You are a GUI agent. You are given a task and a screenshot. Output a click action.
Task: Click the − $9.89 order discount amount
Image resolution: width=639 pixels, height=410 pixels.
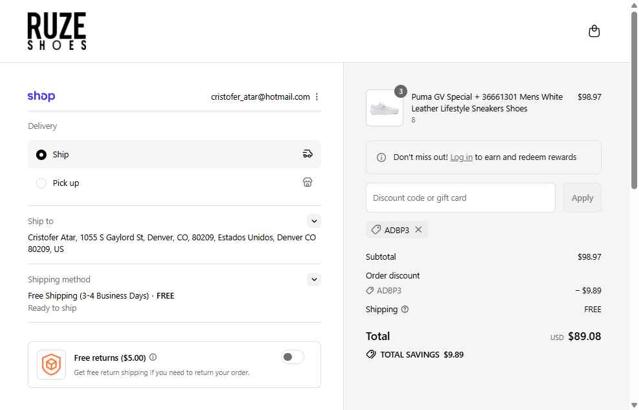click(x=588, y=291)
